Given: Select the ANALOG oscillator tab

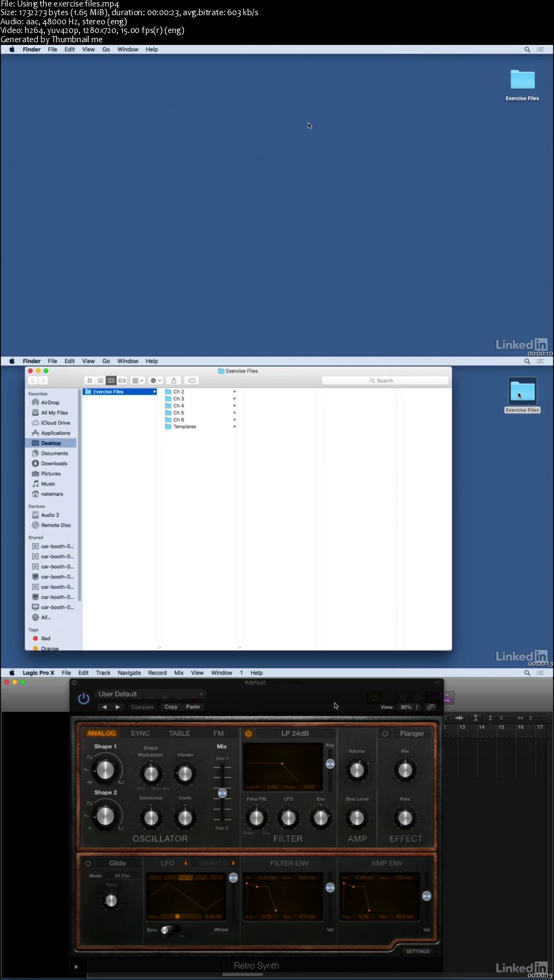Looking at the screenshot, I should coord(102,733).
